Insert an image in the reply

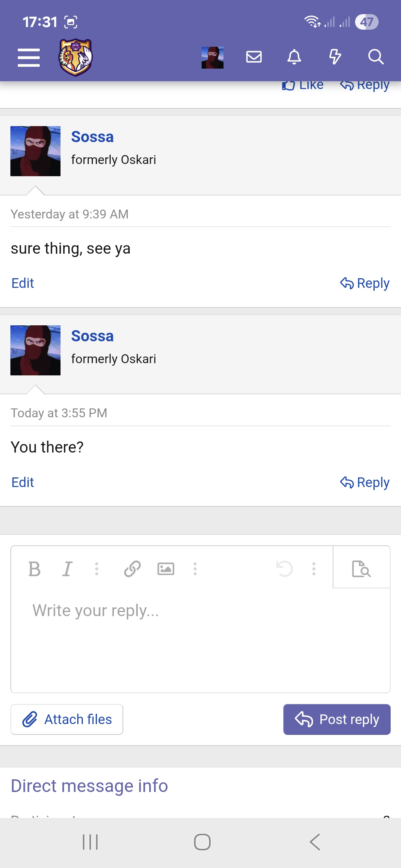click(166, 569)
